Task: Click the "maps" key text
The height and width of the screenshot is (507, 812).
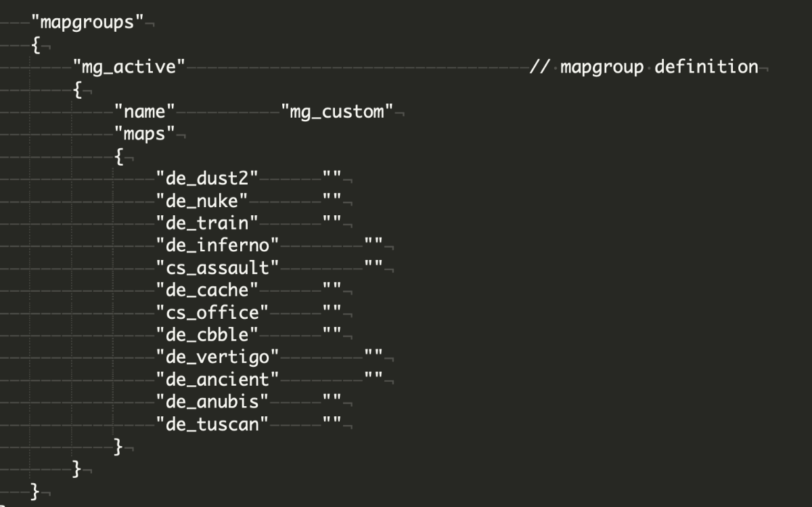Action: [x=145, y=134]
